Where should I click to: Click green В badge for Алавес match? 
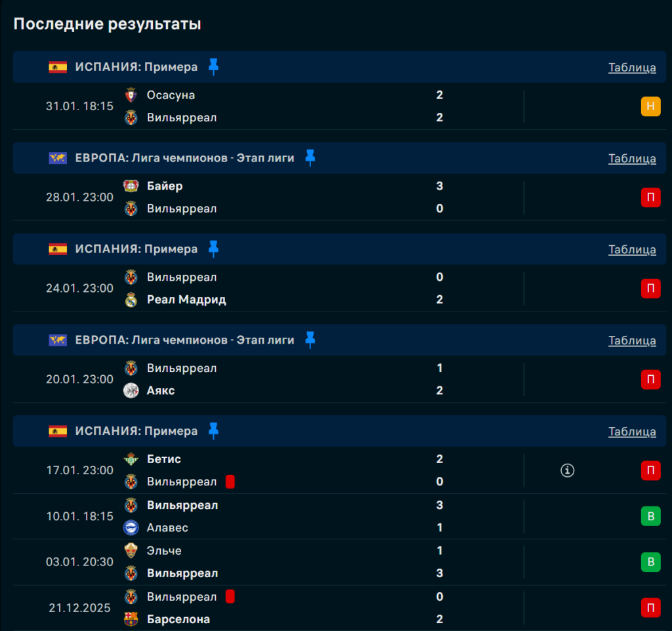(x=650, y=516)
